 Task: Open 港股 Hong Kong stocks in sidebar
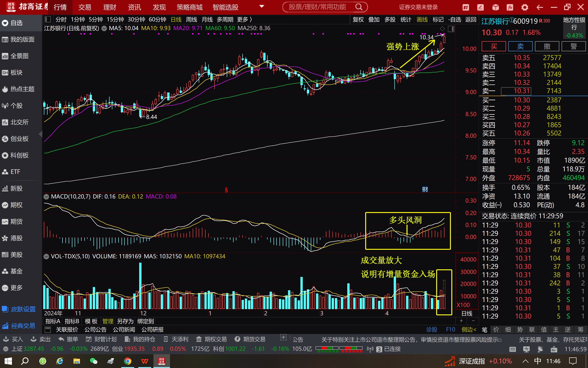pyautogui.click(x=21, y=238)
